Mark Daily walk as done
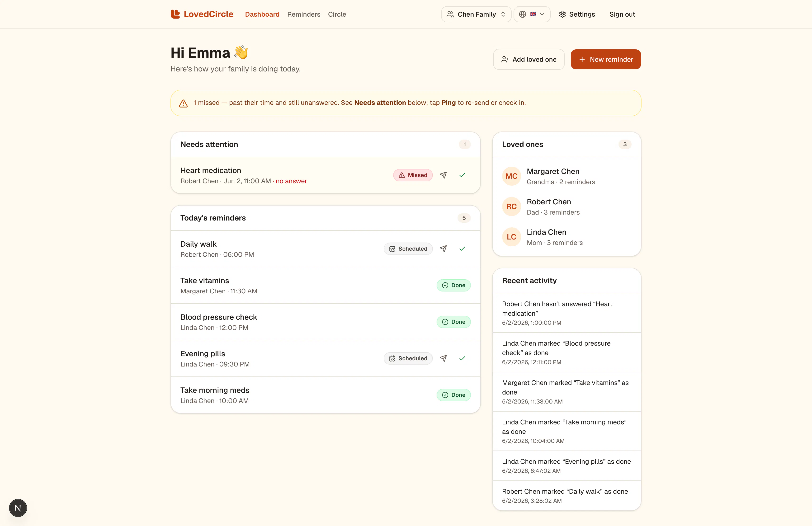The image size is (812, 526). [462, 249]
